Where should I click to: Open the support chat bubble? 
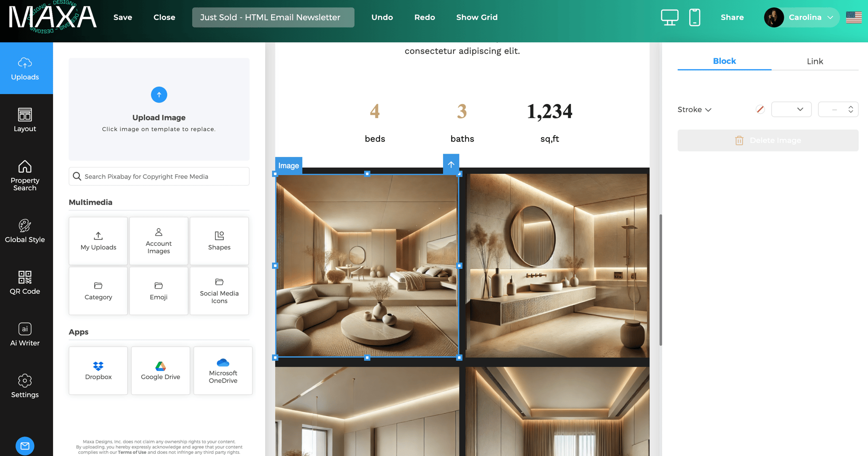tap(25, 446)
